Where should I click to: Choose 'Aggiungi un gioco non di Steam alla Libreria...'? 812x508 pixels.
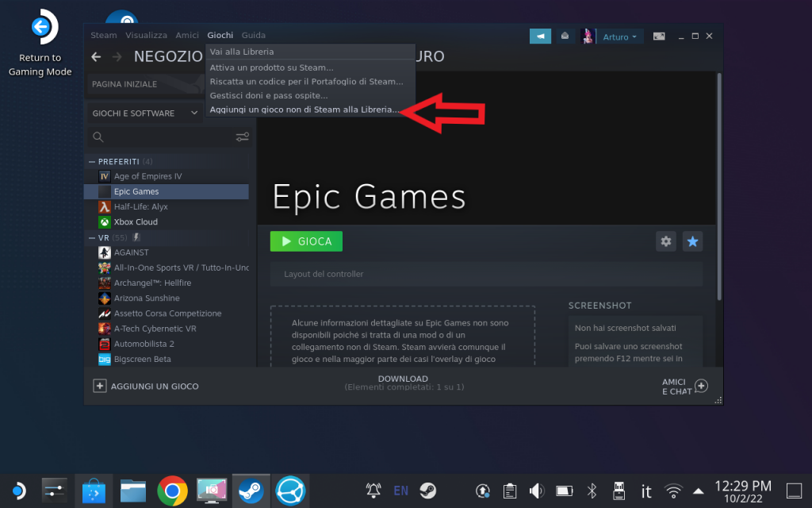click(x=310, y=110)
